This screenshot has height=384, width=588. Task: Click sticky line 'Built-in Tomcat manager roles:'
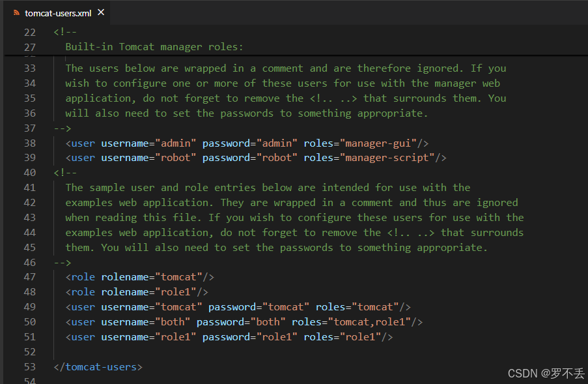click(154, 47)
